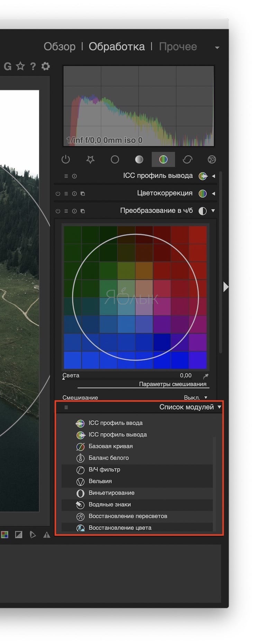Click the Света value 0,00
The image size is (256, 644).
(186, 375)
